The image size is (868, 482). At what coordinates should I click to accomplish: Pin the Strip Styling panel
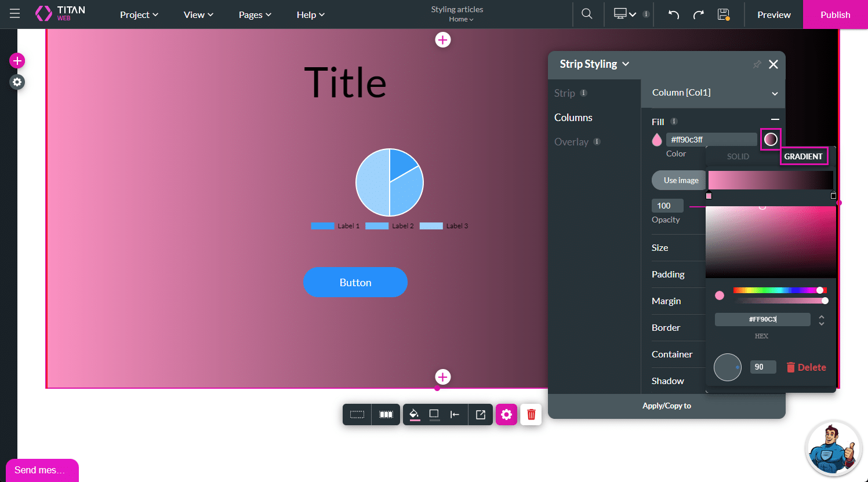click(x=757, y=64)
